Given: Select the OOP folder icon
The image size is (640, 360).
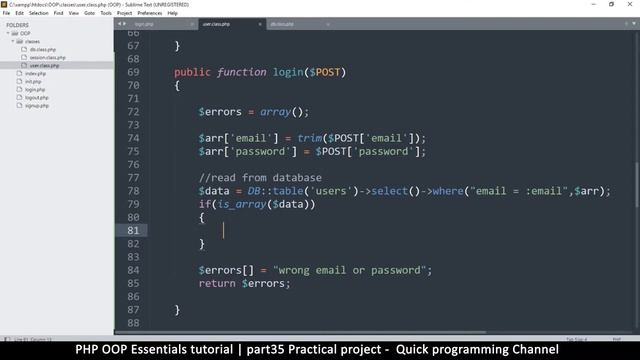Looking at the screenshot, I should tap(15, 33).
